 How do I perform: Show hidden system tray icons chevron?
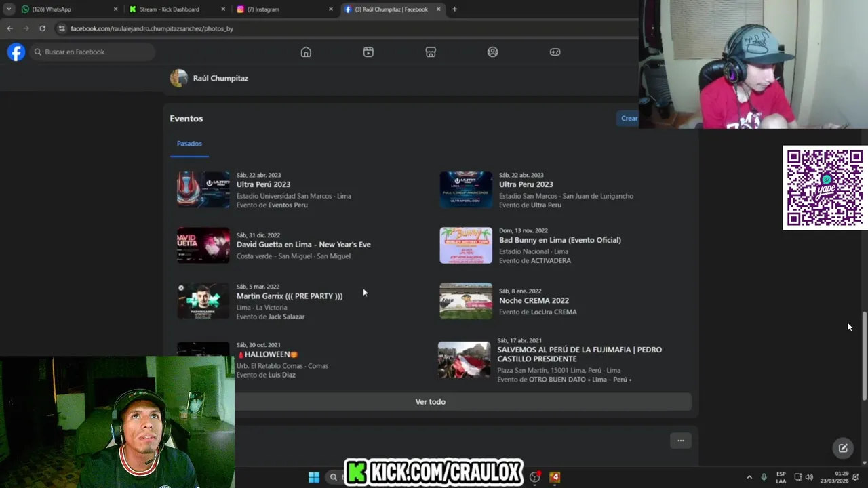(x=749, y=477)
